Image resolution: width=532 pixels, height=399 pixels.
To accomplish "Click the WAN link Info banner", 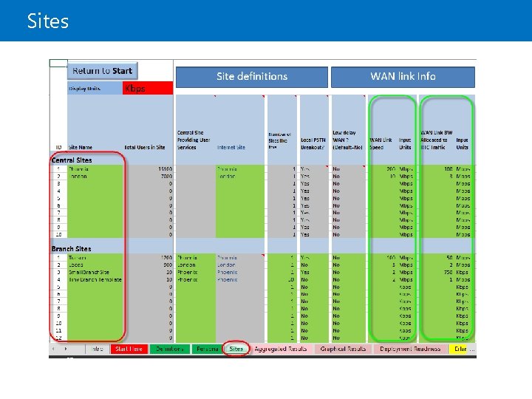I will [x=403, y=77].
